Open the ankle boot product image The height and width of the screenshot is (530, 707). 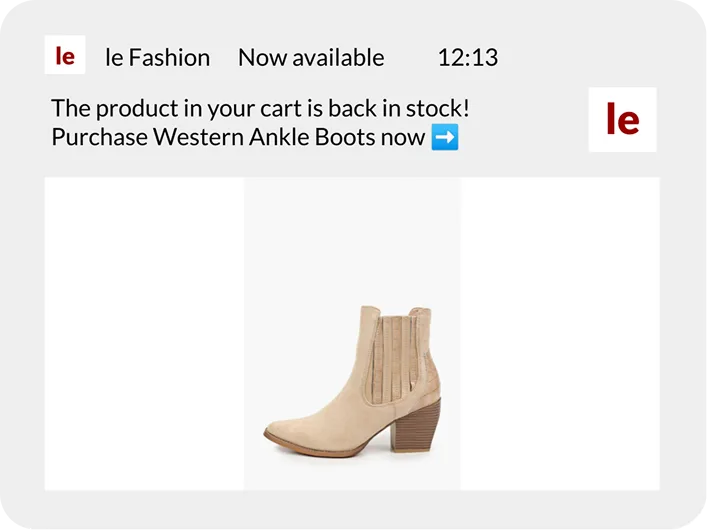(352, 370)
